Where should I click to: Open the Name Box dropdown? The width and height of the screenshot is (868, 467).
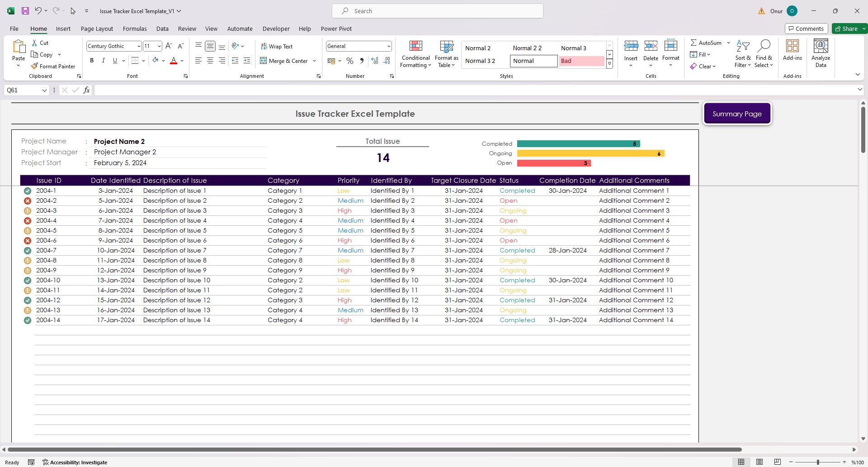[x=44, y=90]
